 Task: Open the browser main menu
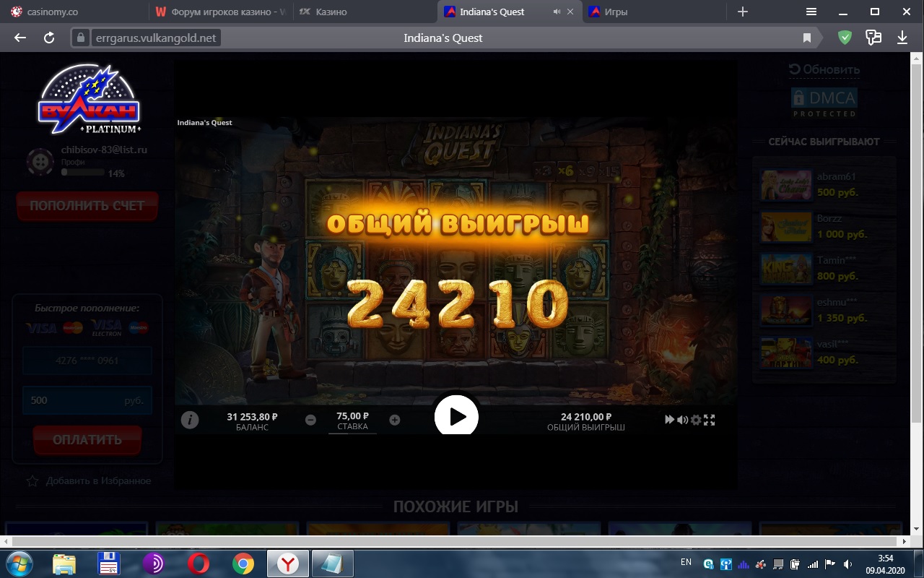[x=811, y=12]
